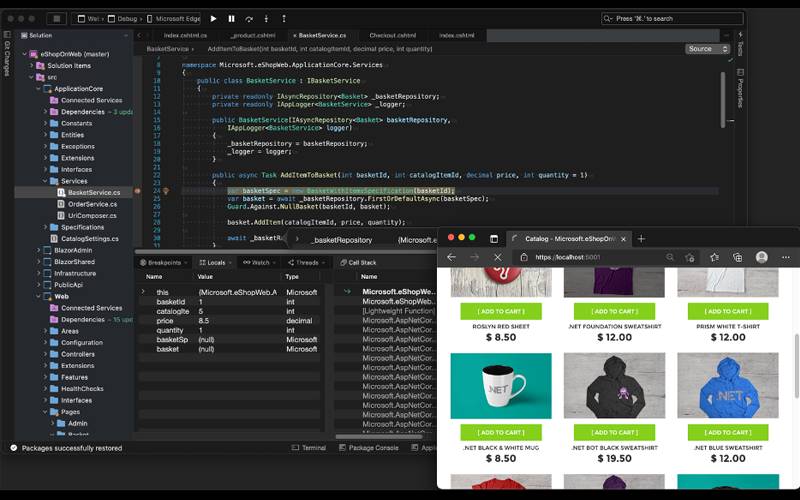The height and width of the screenshot is (500, 800).
Task: Click the Step Into debug icon
Action: pos(267,18)
